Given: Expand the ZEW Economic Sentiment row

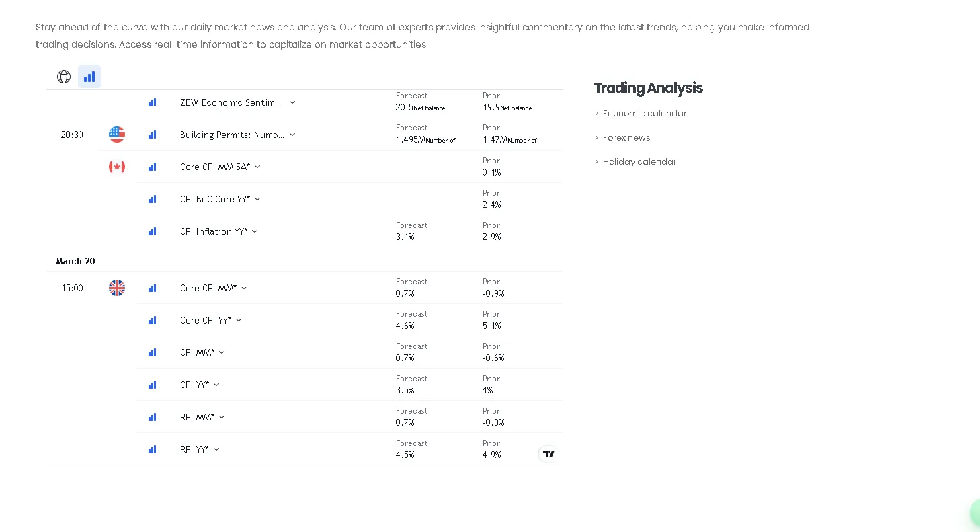Looking at the screenshot, I should 292,102.
